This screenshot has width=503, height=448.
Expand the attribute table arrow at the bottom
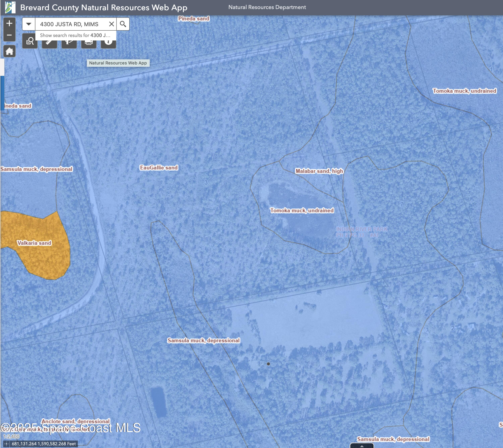(x=362, y=446)
